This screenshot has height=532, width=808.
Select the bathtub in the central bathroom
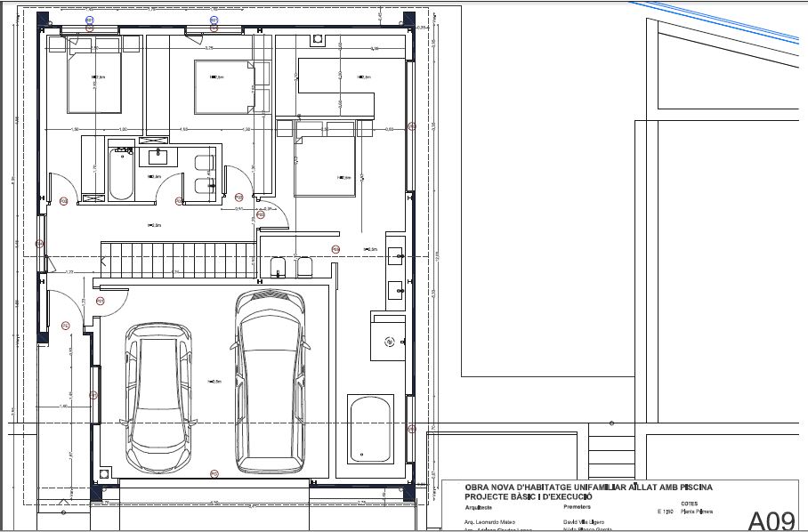click(x=122, y=174)
